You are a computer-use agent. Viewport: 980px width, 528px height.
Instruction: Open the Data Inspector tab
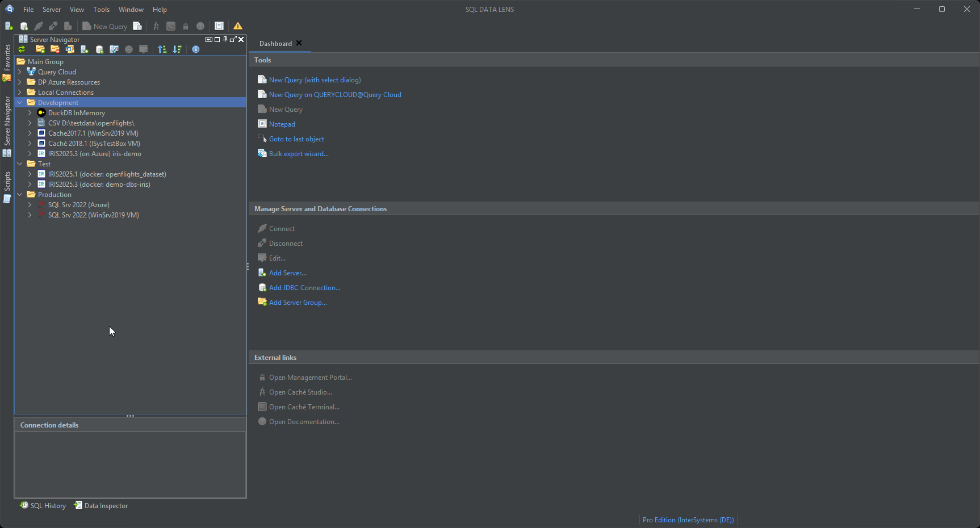(x=101, y=506)
